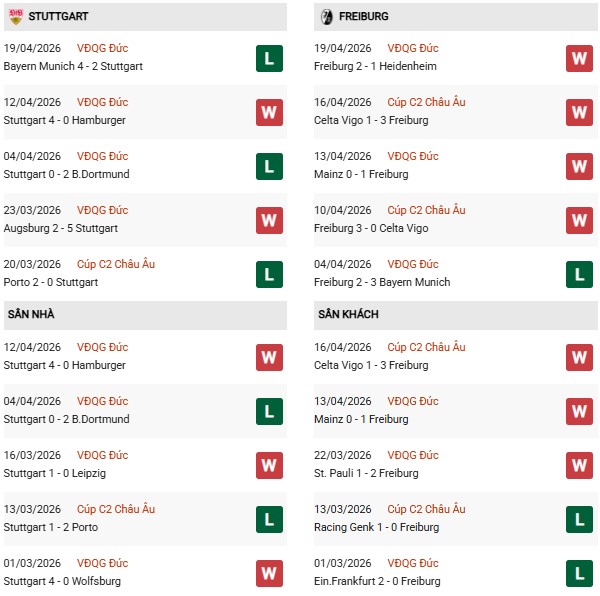Click the W badge for Freiburg 2-1 Heidenheim
600x596 pixels.
click(x=578, y=58)
